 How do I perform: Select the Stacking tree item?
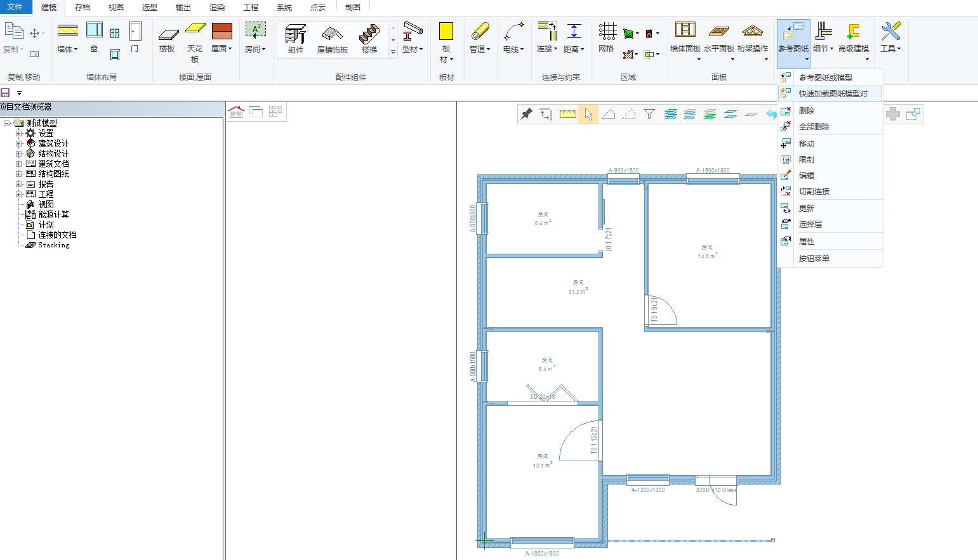53,245
